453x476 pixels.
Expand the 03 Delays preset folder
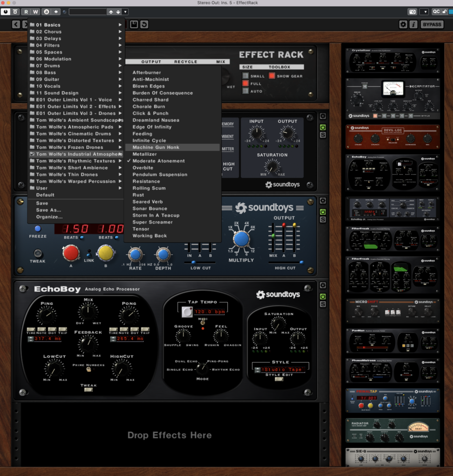[76, 39]
